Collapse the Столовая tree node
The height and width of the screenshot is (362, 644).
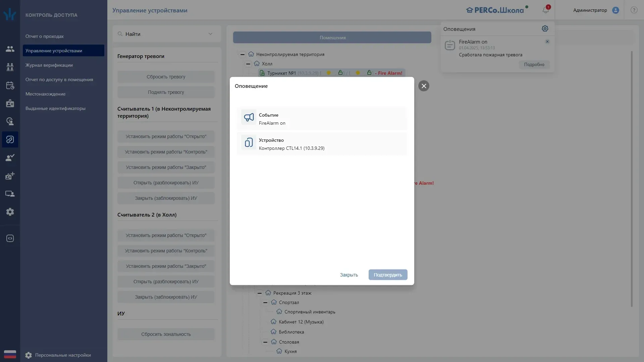[x=265, y=342]
